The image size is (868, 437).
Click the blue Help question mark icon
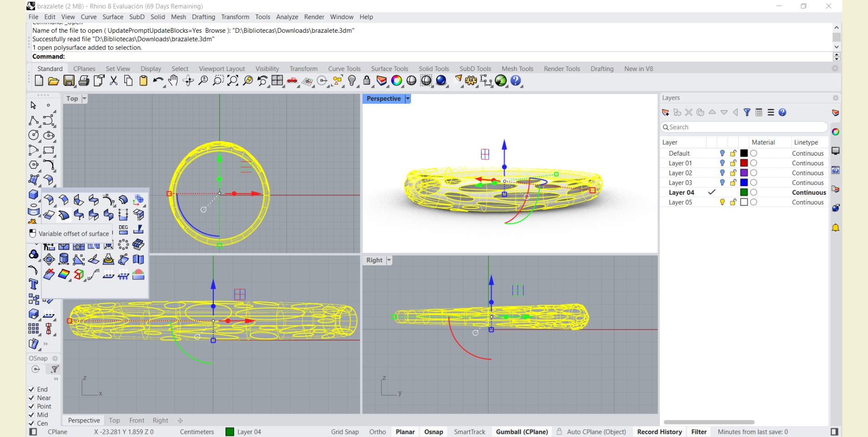coord(515,81)
